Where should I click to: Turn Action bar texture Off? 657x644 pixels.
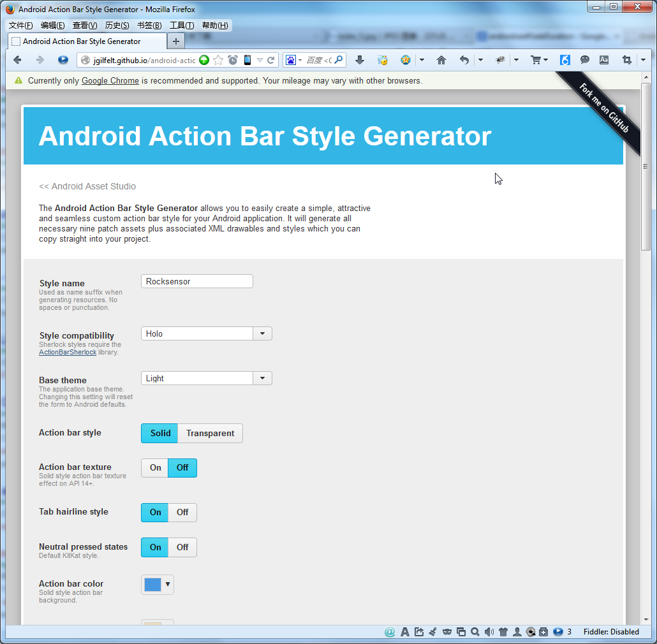pos(182,468)
